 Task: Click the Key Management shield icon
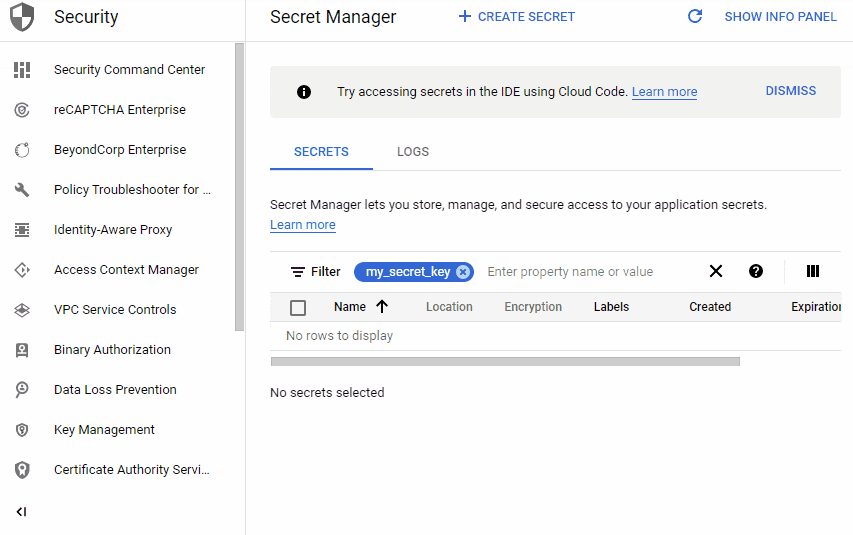coord(22,430)
